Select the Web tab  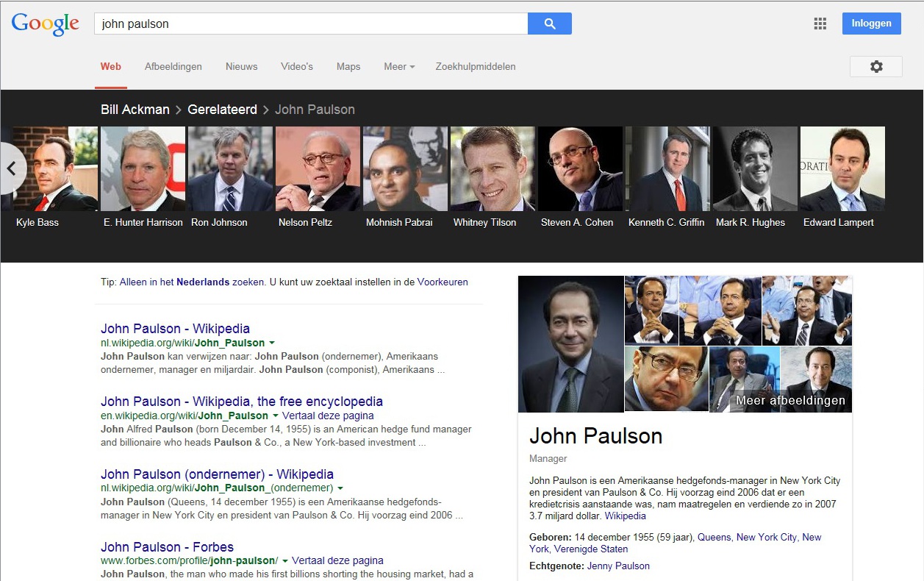(x=111, y=66)
